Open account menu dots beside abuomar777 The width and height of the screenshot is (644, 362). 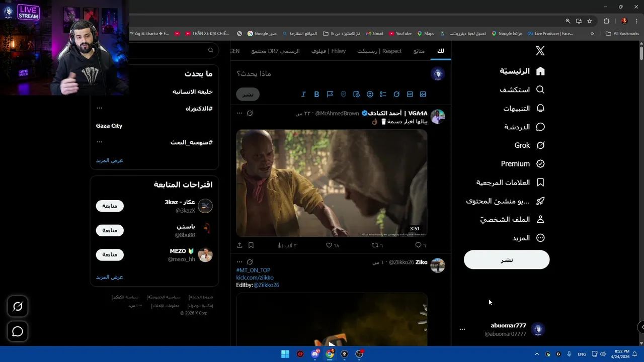coord(462,329)
